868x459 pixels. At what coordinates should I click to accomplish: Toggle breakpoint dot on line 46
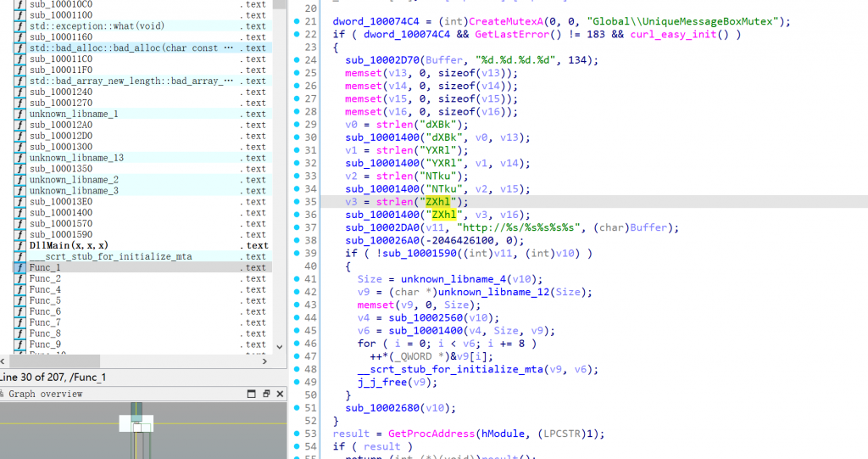coord(297,343)
